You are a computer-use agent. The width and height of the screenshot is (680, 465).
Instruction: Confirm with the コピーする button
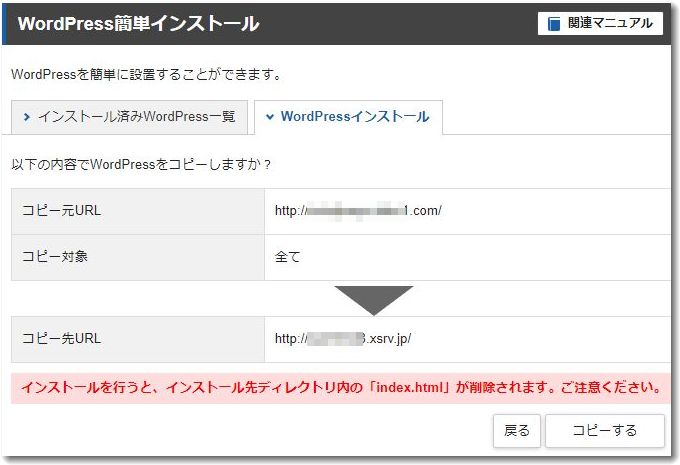[604, 431]
